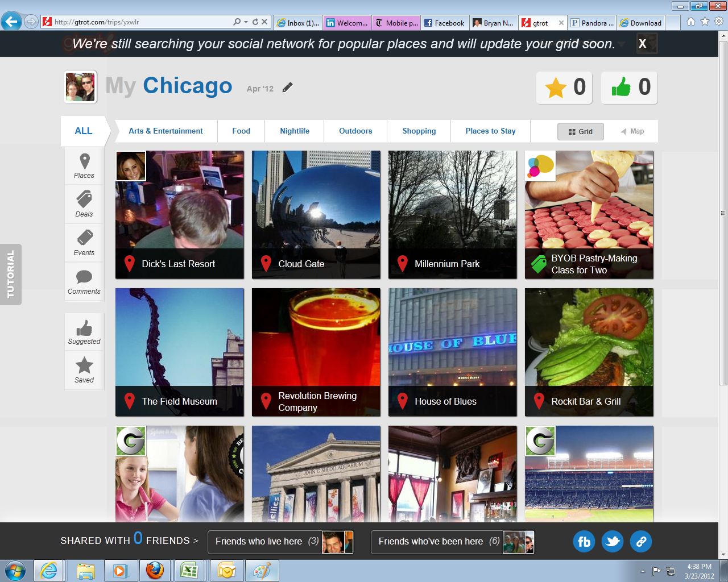Show Events from the sidebar
The image size is (728, 582).
click(84, 243)
